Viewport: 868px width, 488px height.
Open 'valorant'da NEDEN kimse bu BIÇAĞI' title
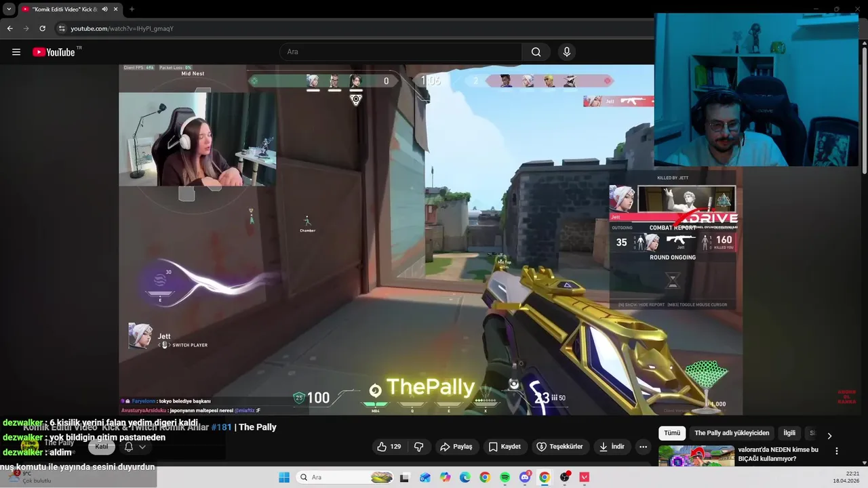pyautogui.click(x=778, y=454)
